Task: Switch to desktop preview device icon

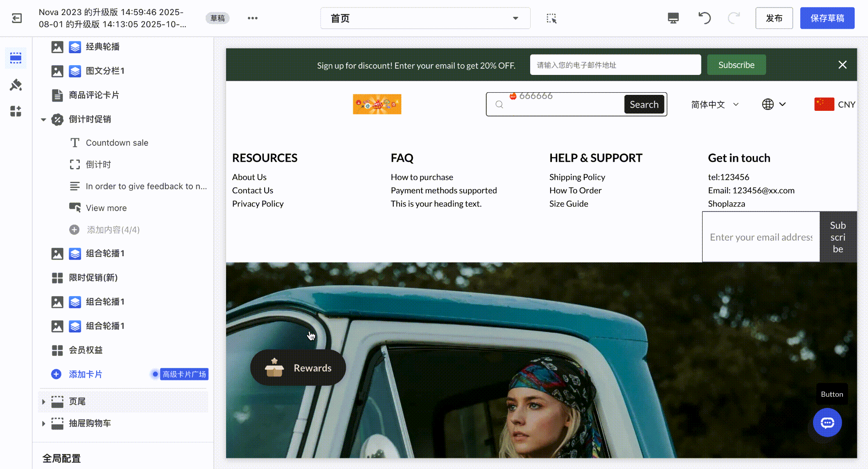Action: tap(673, 18)
